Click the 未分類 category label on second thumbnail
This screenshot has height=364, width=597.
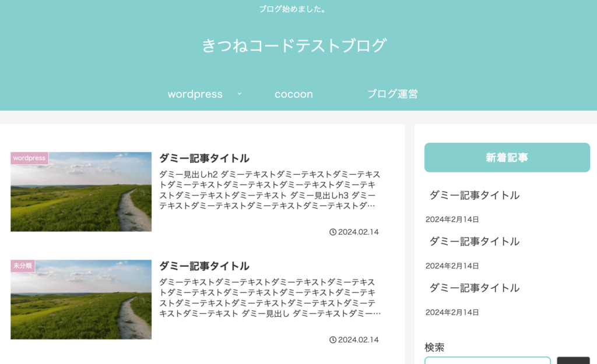[x=23, y=266]
